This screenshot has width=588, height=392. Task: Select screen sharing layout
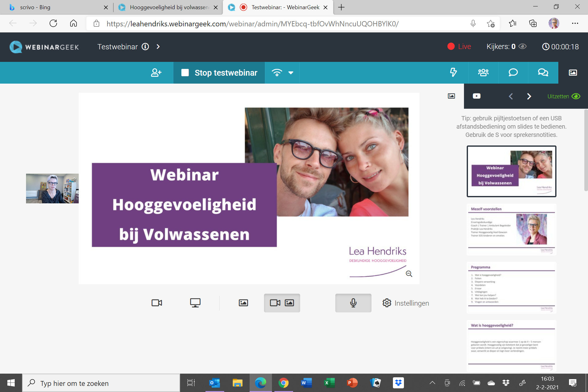pyautogui.click(x=195, y=303)
